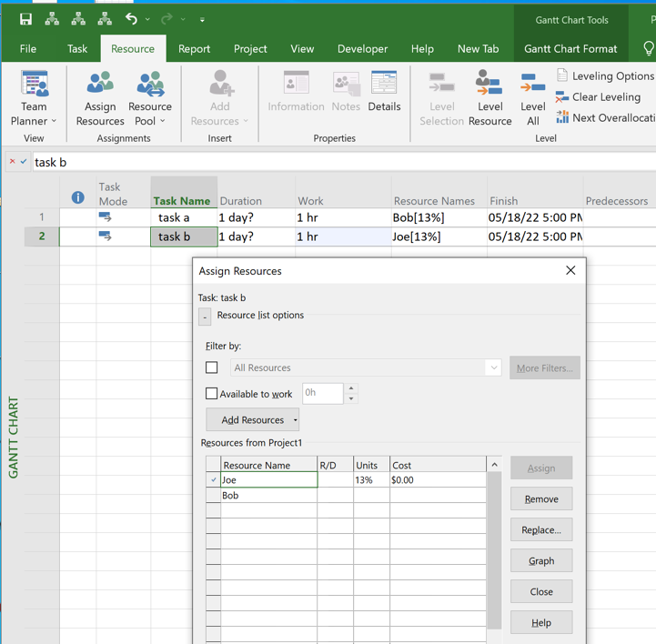Open the Report ribbon tab
656x644 pixels.
pos(194,49)
